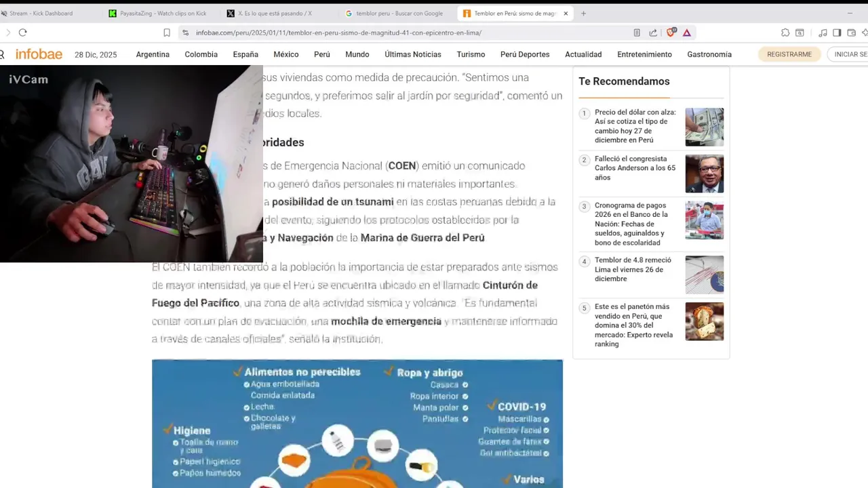
Task: Click the panetón thumbnail
Action: (704, 321)
